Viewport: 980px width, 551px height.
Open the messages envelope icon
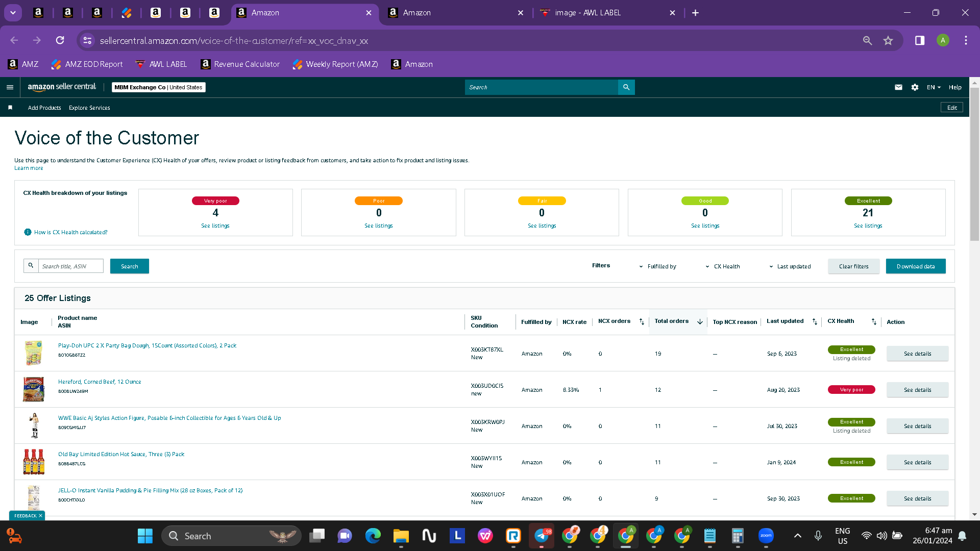point(898,87)
